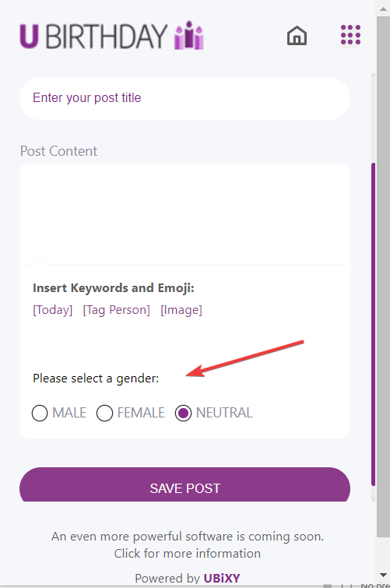Click the purple inner scrollbar

[x=373, y=324]
